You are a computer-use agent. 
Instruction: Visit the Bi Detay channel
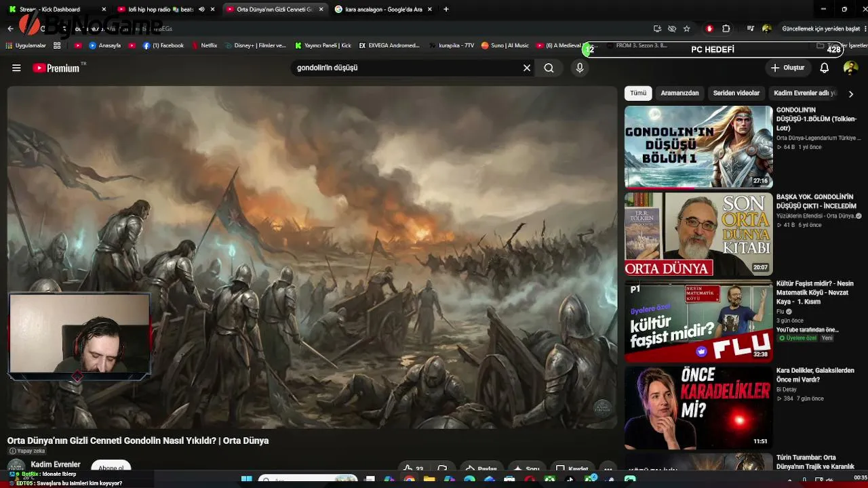click(787, 390)
